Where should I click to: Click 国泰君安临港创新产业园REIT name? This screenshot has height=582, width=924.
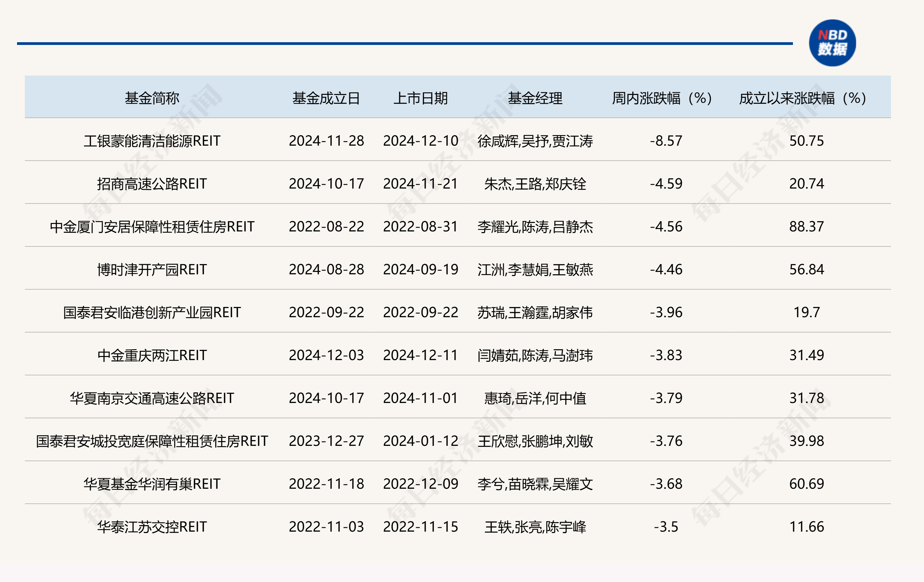pos(152,312)
